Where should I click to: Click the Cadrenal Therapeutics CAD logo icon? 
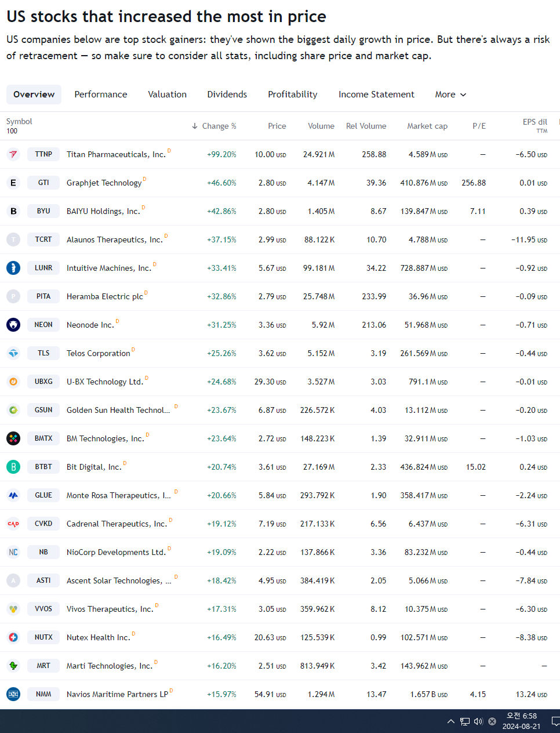(13, 524)
